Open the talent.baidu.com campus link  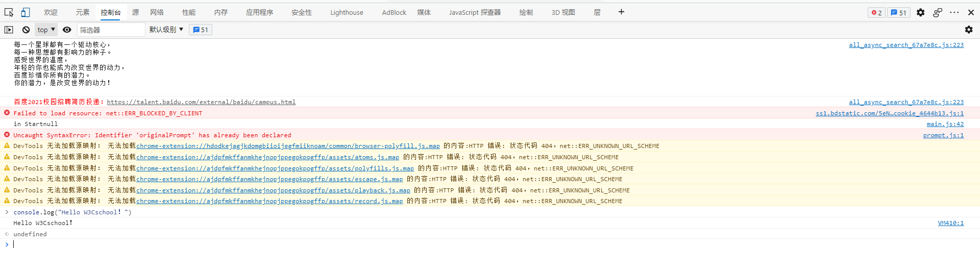click(x=201, y=102)
